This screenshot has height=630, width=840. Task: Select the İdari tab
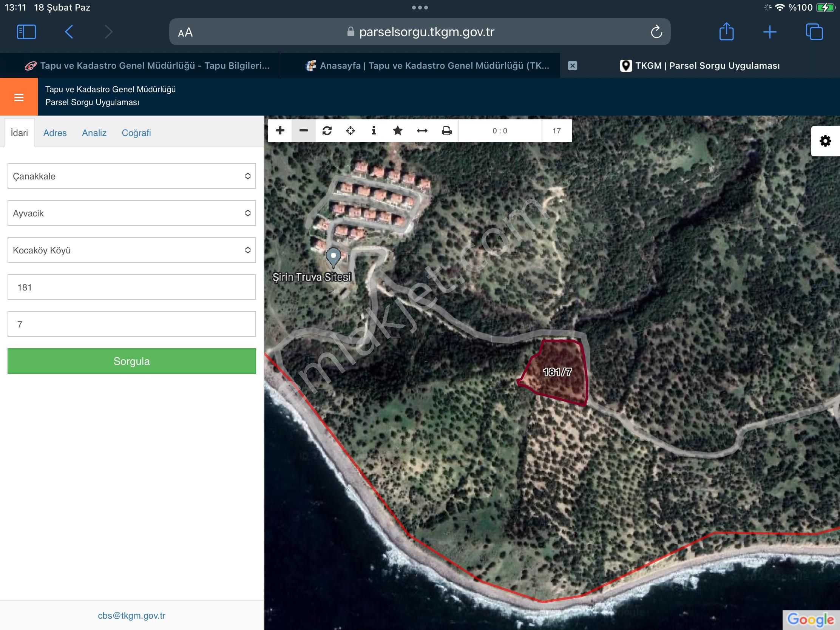point(19,133)
